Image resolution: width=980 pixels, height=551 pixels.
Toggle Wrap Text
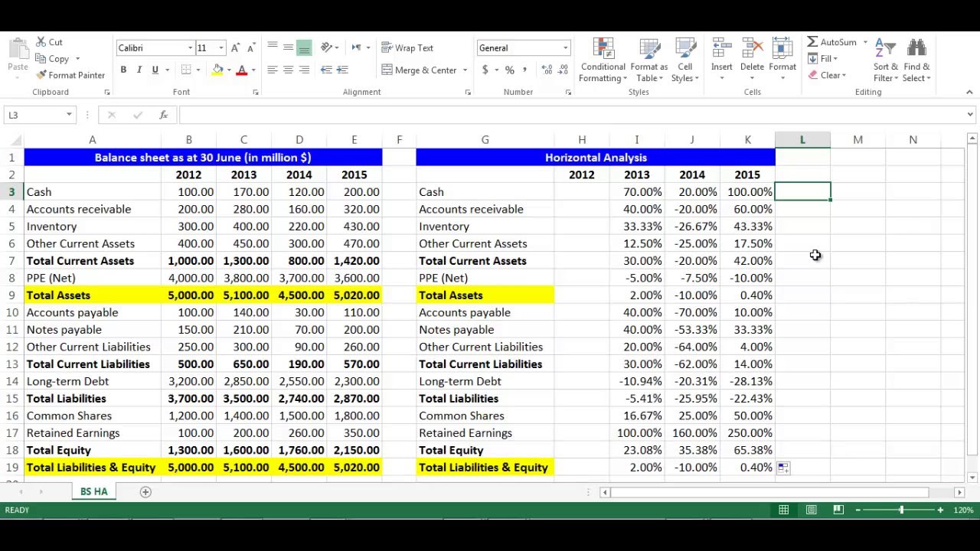pos(407,48)
